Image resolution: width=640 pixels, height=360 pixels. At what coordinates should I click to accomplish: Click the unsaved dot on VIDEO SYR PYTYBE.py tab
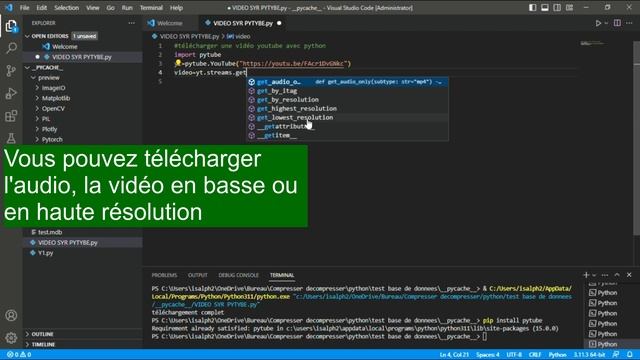(279, 23)
